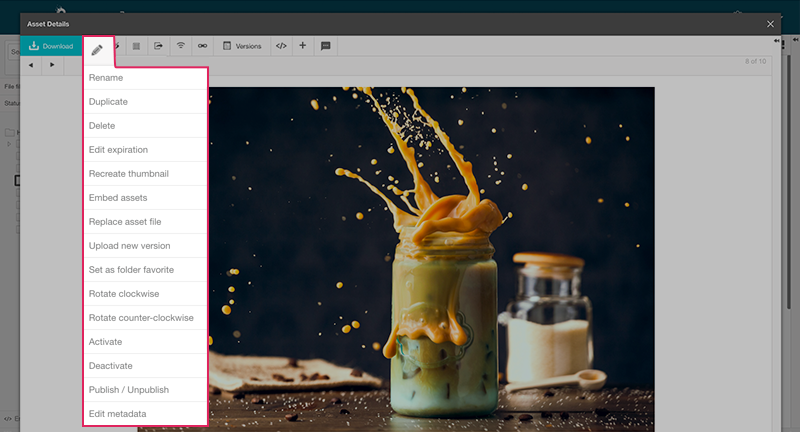Click the chain link toolbar icon
Viewport: 800px width, 432px height.
tap(203, 46)
